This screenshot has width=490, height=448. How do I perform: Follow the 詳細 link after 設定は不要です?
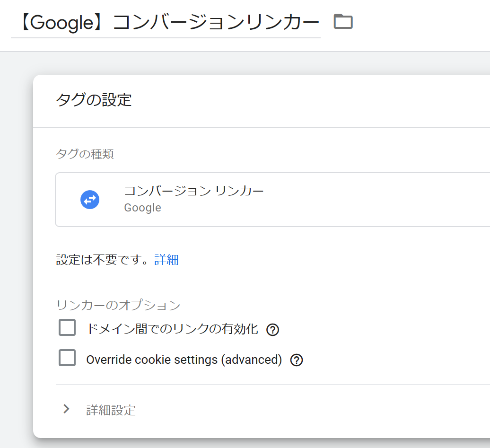coord(166,260)
